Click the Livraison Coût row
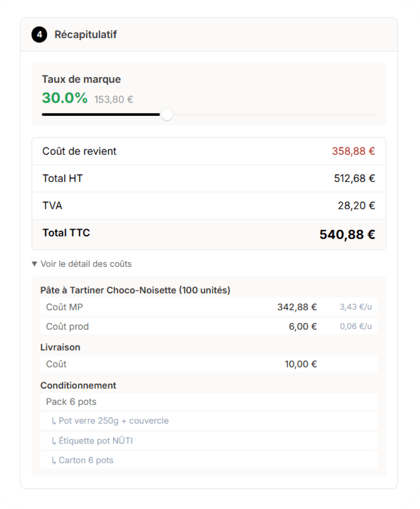The height and width of the screenshot is (509, 420). pyautogui.click(x=208, y=364)
